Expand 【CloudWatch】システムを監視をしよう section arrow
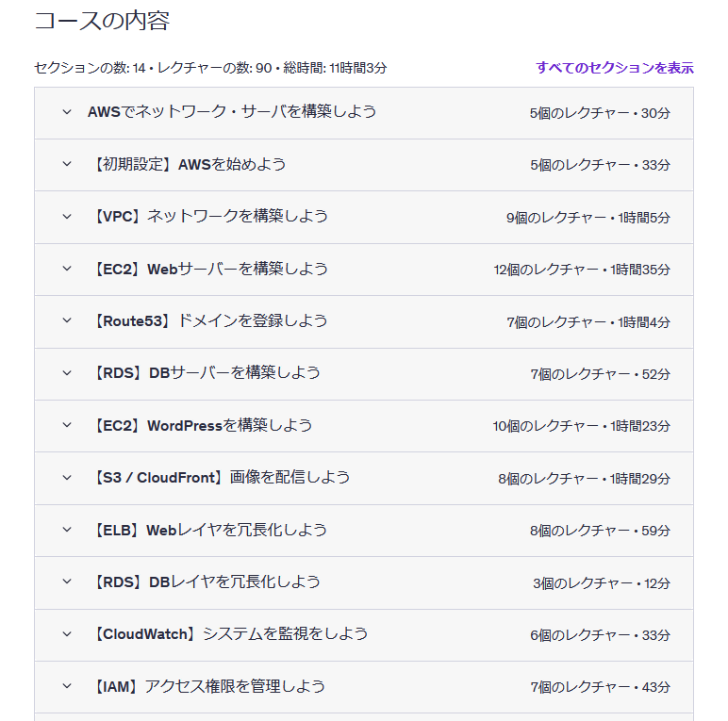The width and height of the screenshot is (728, 721). pos(67,634)
